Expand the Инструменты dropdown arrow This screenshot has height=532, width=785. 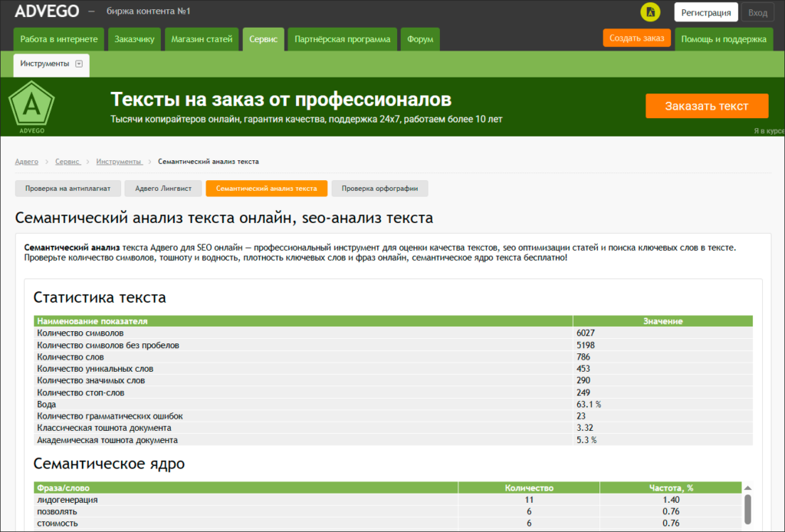point(79,64)
